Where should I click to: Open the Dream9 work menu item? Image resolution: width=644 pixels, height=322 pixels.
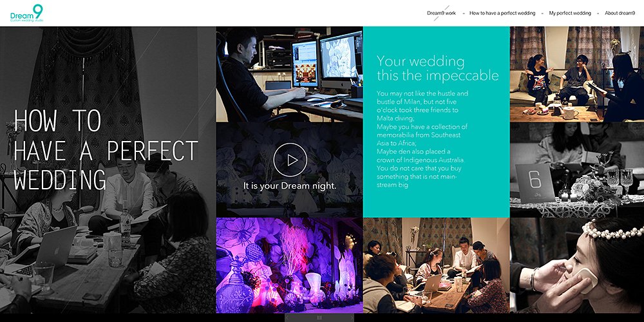pyautogui.click(x=442, y=13)
